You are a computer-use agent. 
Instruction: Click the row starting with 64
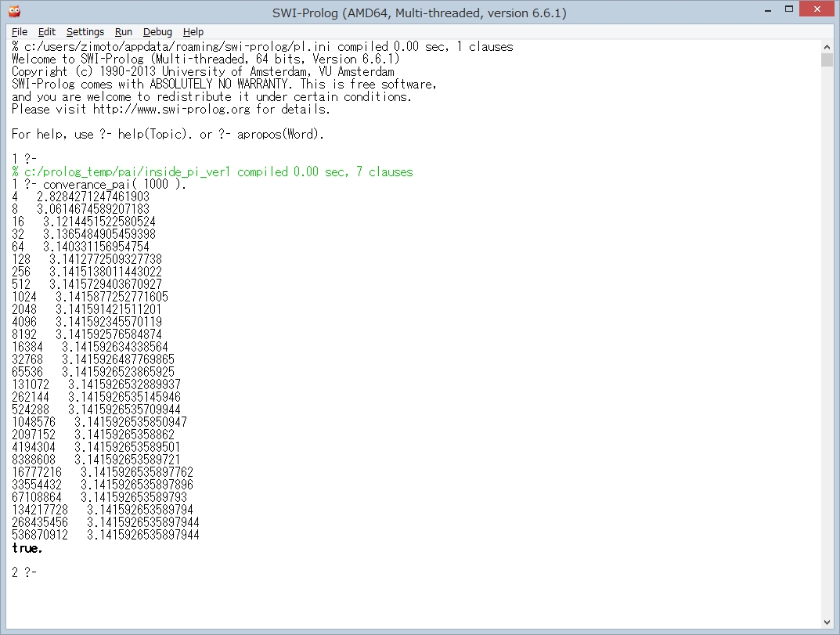pyautogui.click(x=81, y=247)
